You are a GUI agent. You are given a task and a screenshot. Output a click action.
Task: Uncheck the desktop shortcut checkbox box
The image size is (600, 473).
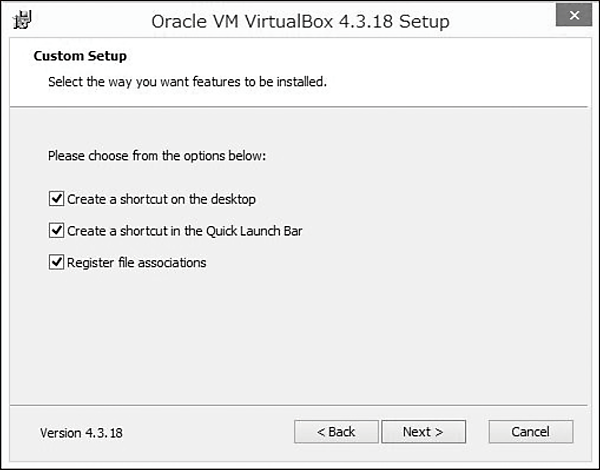click(56, 199)
